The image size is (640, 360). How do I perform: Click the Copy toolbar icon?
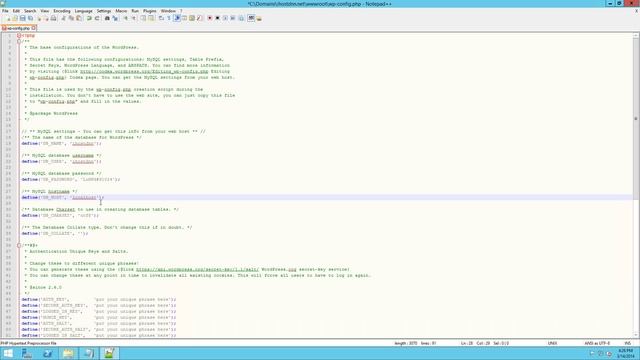[x=71, y=18]
